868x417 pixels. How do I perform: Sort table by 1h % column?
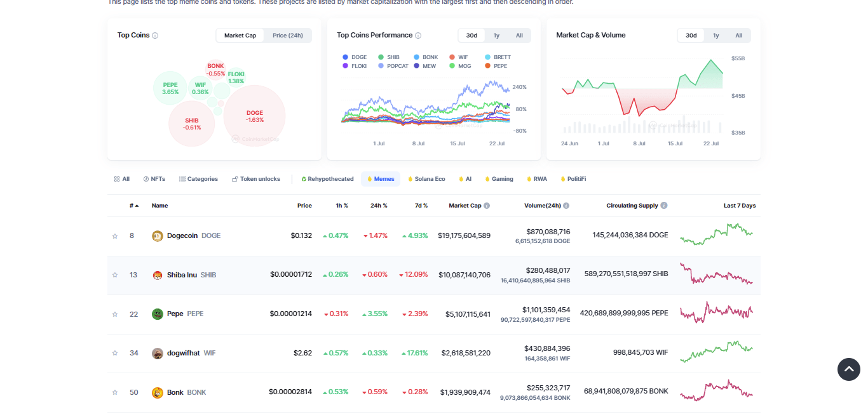[342, 206]
